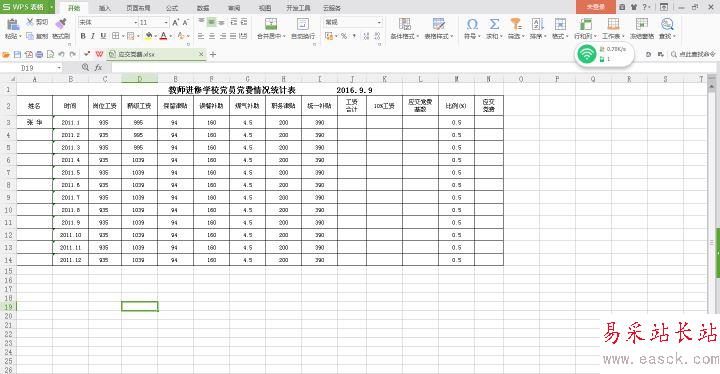
Task: Toggle Underline formatting
Action: tap(103, 36)
